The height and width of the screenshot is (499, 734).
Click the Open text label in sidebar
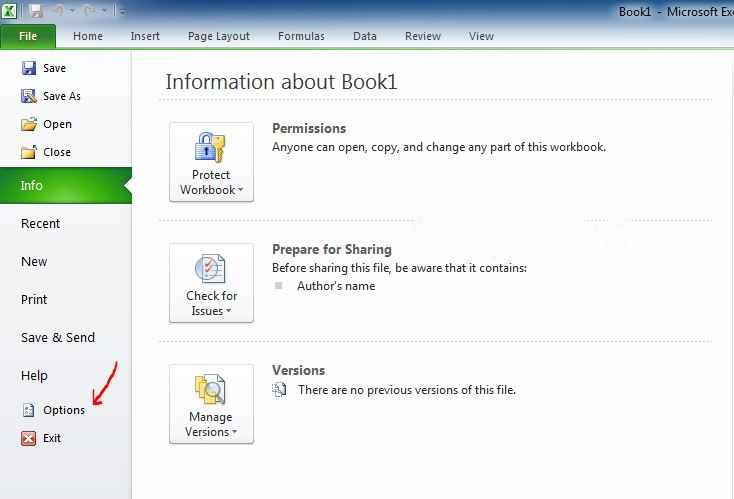pos(58,124)
